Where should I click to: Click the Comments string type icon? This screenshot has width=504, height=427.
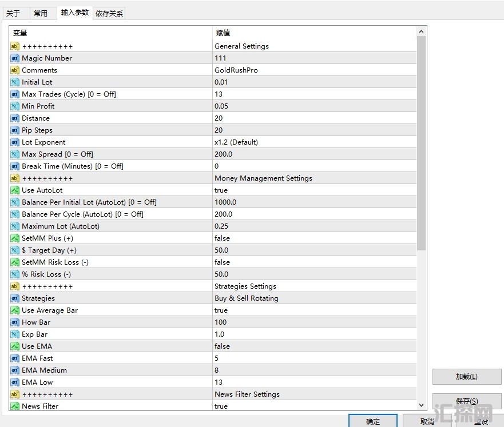coord(15,70)
